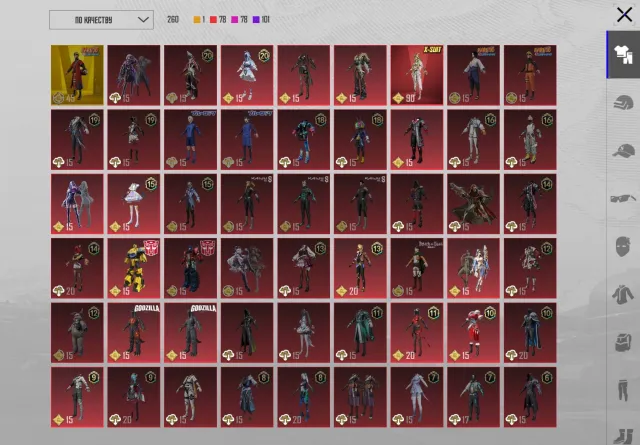Open the face mask category

[623, 247]
